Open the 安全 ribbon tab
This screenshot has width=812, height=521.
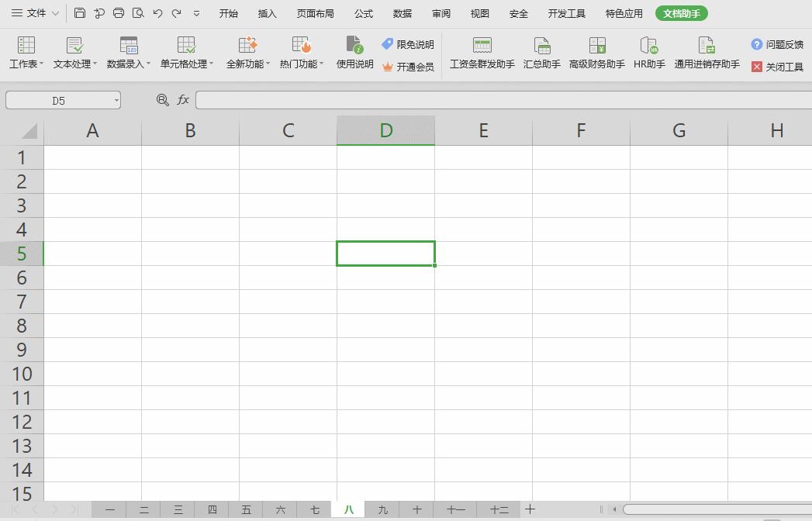pyautogui.click(x=518, y=13)
